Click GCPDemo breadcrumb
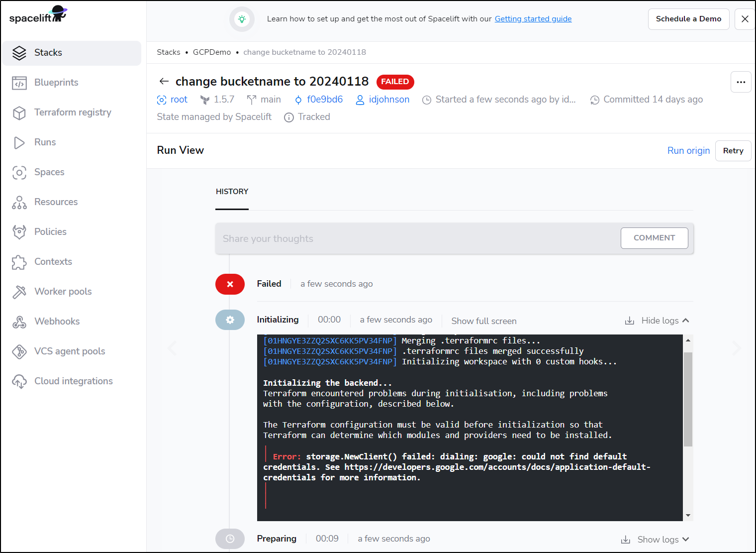The image size is (756, 553). coord(212,52)
